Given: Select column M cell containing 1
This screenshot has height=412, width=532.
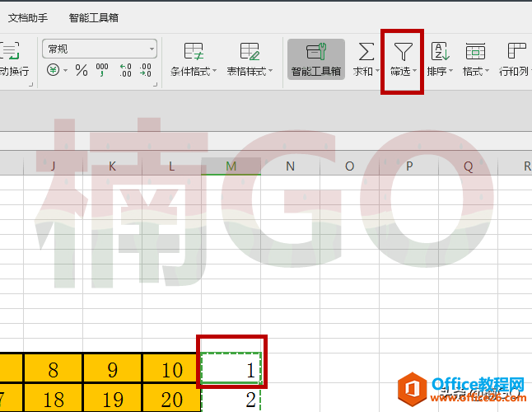Looking at the screenshot, I should click(231, 368).
